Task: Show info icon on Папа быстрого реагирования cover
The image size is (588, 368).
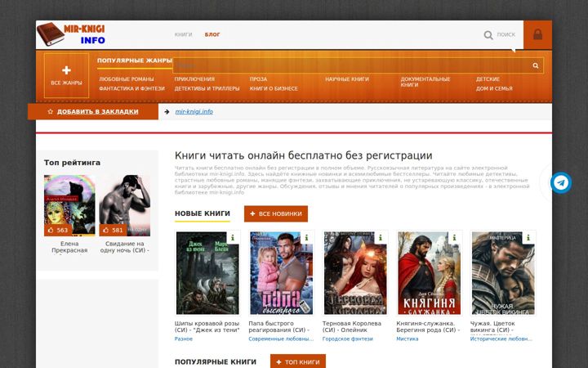Action: (x=306, y=238)
